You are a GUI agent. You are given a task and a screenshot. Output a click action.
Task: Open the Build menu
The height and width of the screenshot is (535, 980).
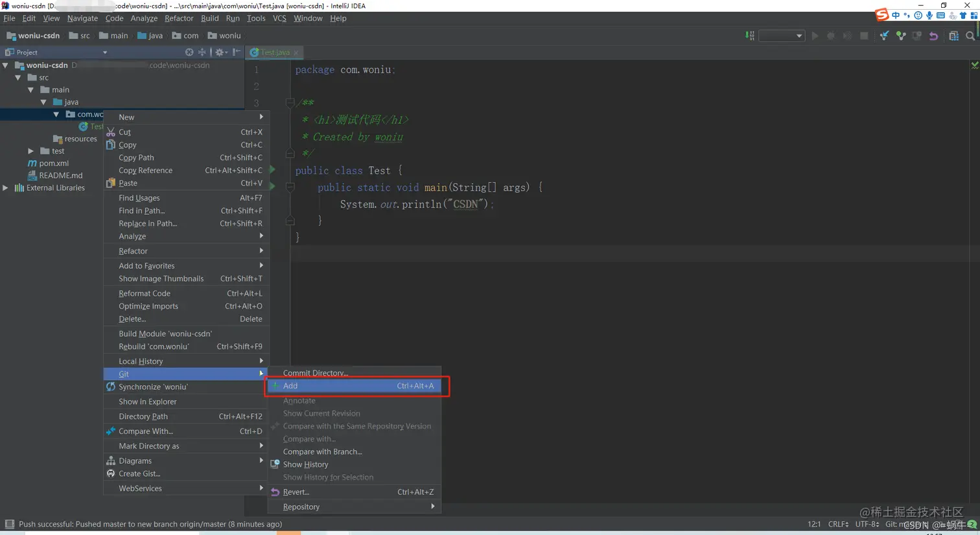(209, 18)
